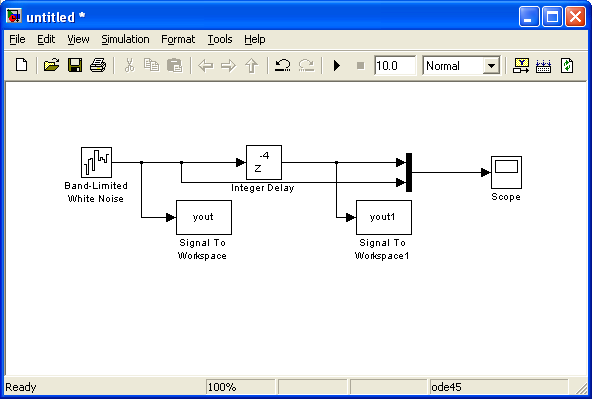Screen dimensions: 592x399
Task: Start simulation with play button
Action: (x=337, y=66)
